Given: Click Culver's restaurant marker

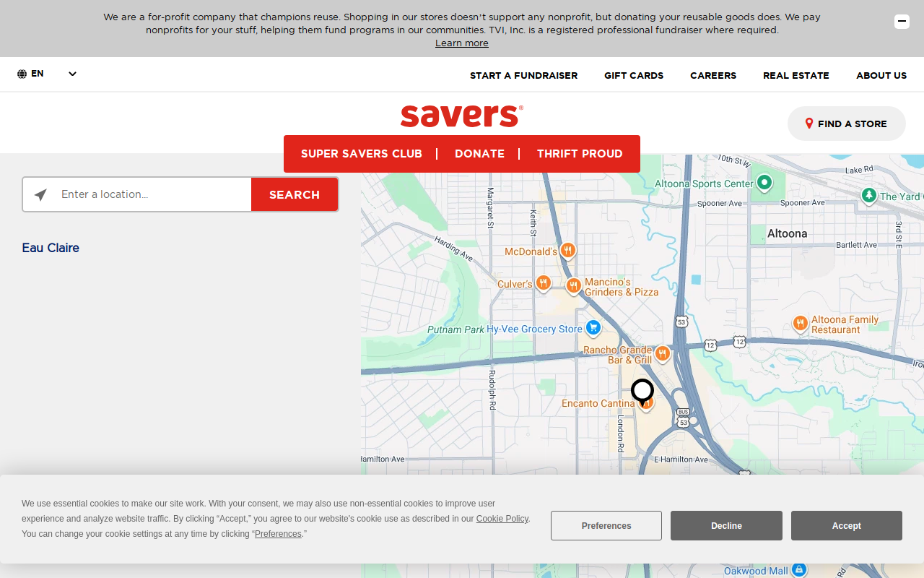Looking at the screenshot, I should pos(544,283).
